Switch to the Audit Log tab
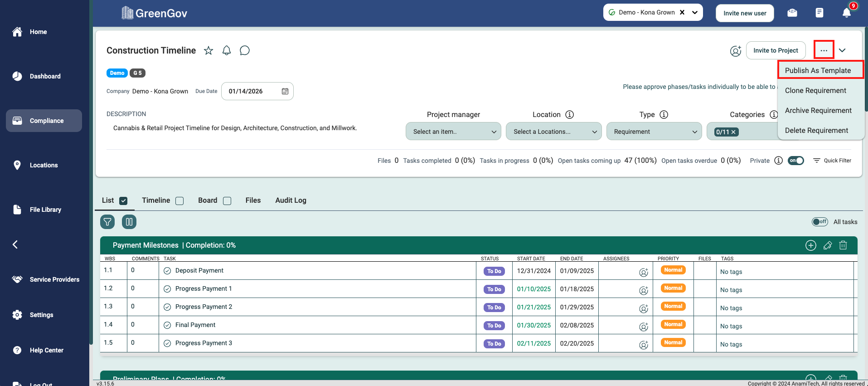 (291, 200)
